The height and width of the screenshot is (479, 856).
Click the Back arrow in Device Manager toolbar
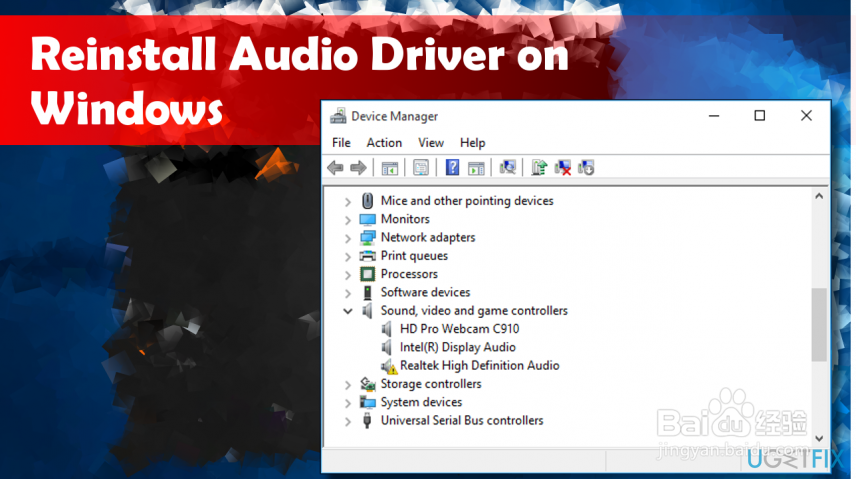pyautogui.click(x=335, y=168)
